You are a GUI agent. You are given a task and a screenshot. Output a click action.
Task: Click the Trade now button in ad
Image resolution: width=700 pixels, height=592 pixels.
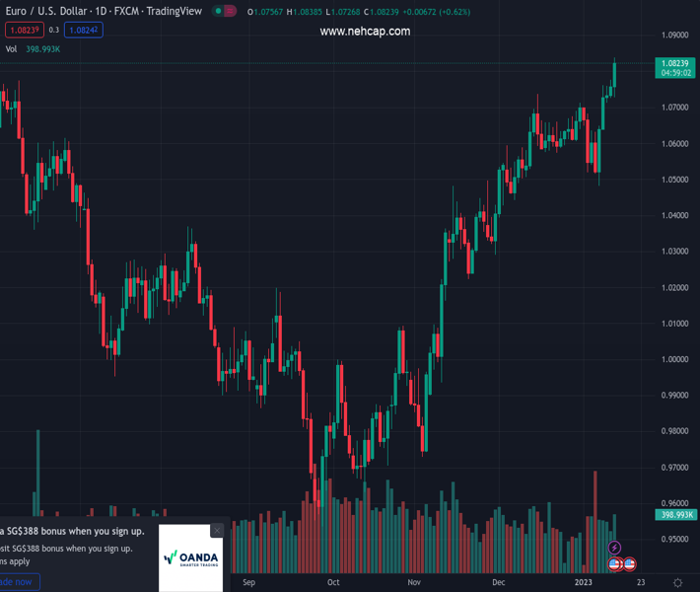pyautogui.click(x=18, y=582)
